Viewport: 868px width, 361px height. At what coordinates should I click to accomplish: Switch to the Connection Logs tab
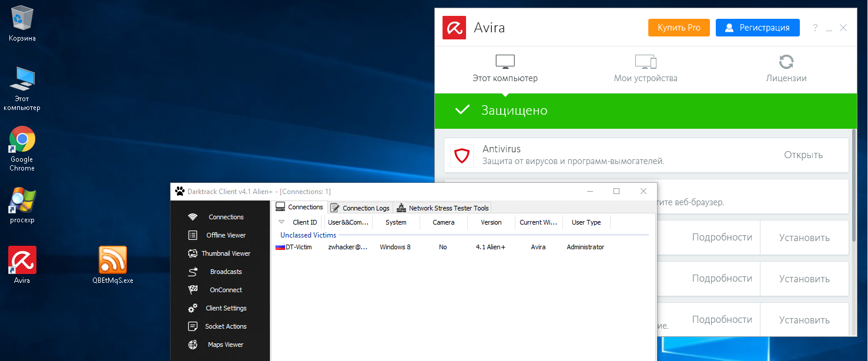point(360,208)
